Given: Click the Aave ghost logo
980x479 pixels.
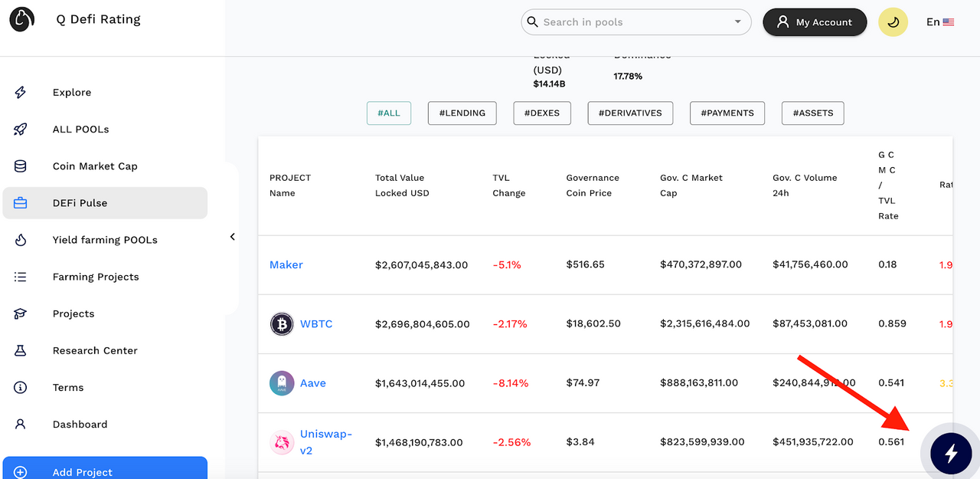Looking at the screenshot, I should coord(282,383).
